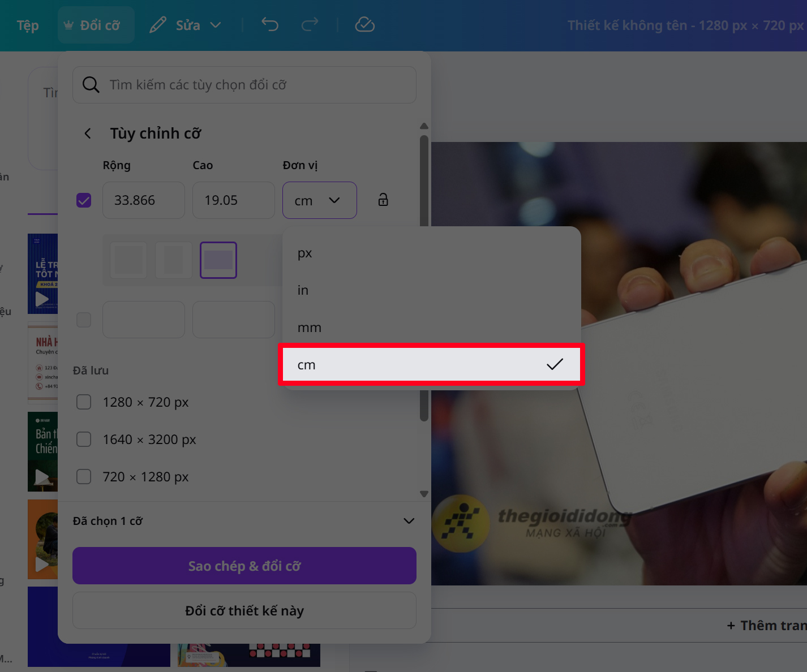
Task: Click the back arrow beside Tùy chỉnh cỡ
Action: pos(88,133)
